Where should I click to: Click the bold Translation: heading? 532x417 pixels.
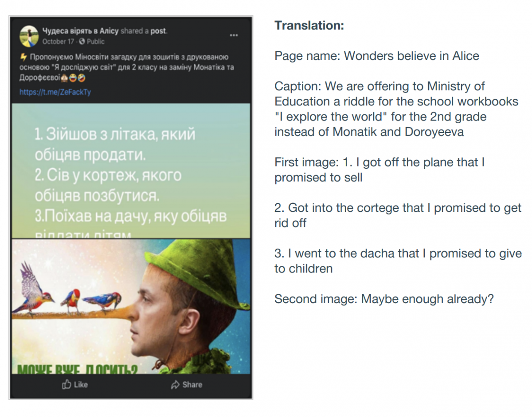coord(309,25)
